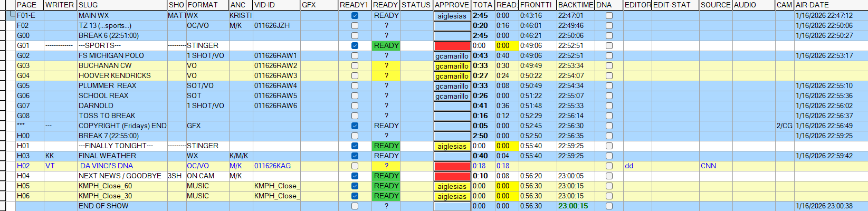Uncheck READY1 for COPYRIGHT (Fridays) END row

pos(355,126)
